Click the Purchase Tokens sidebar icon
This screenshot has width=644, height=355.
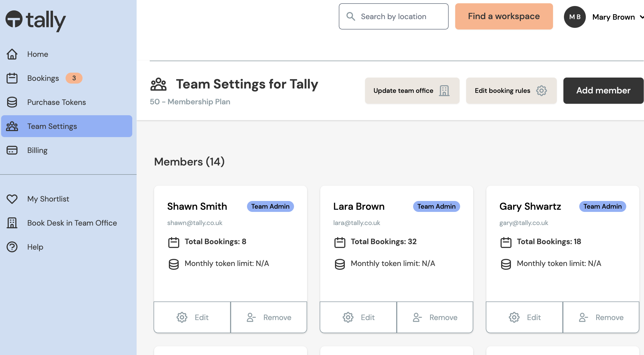[x=12, y=102]
